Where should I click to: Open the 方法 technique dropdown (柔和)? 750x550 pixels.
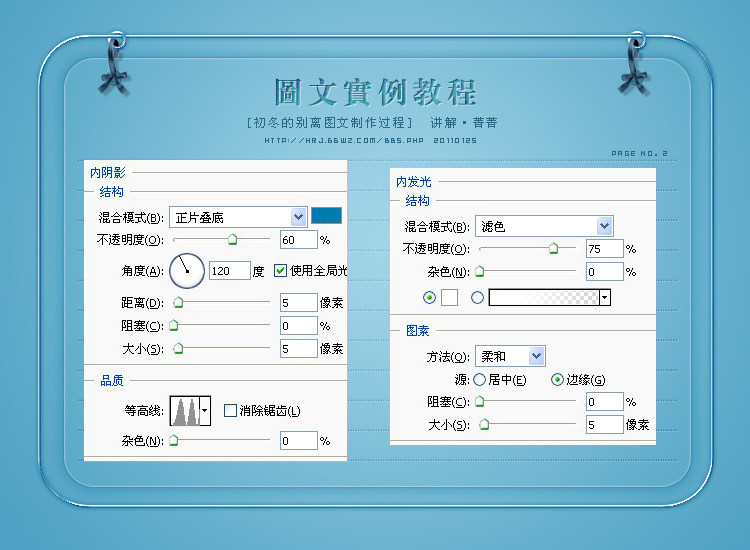pos(510,356)
